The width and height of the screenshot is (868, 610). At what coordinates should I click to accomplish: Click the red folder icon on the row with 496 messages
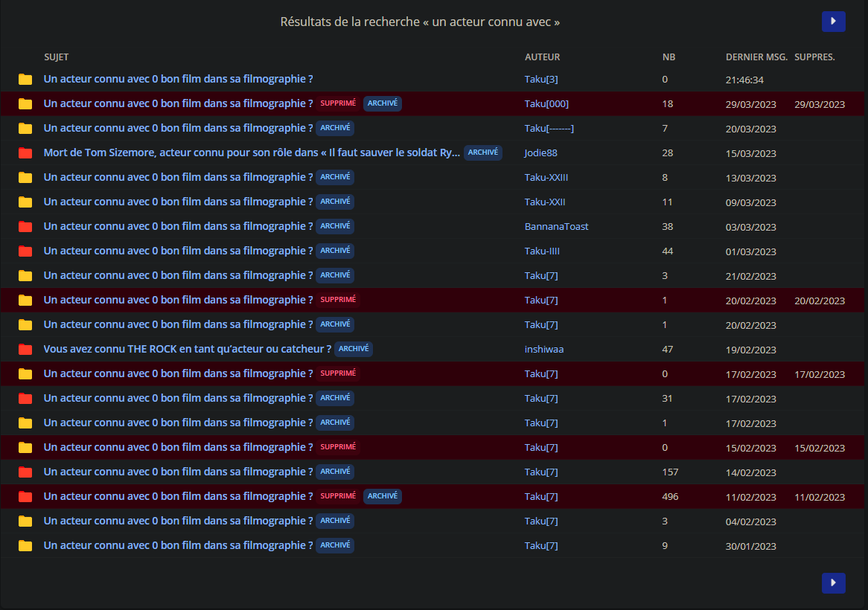25,496
